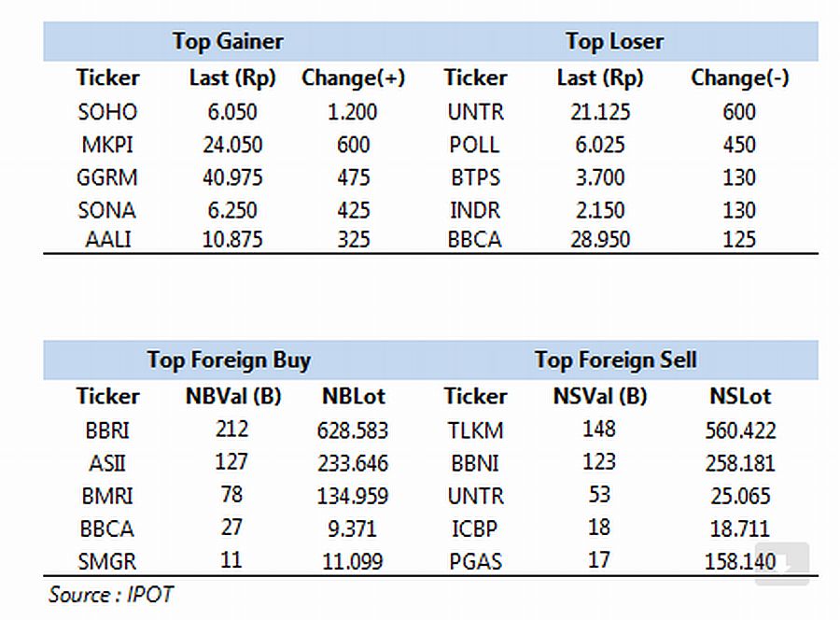Click ASII NBLot value 233.646
Image resolution: width=840 pixels, height=620 pixels.
[353, 463]
